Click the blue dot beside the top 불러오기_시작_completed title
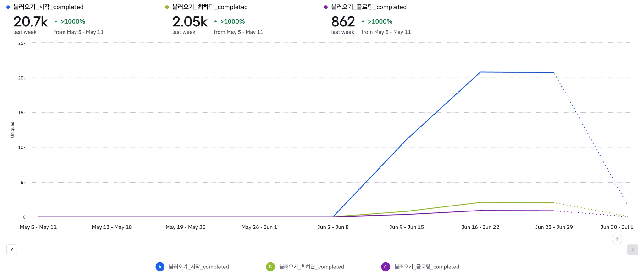This screenshot has width=644, height=276. coord(8,7)
